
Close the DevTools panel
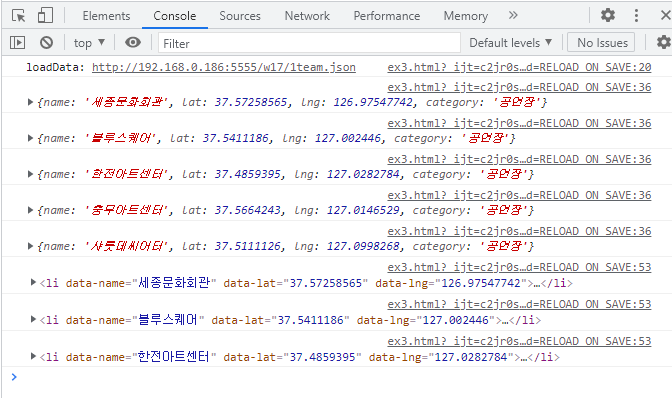[665, 15]
